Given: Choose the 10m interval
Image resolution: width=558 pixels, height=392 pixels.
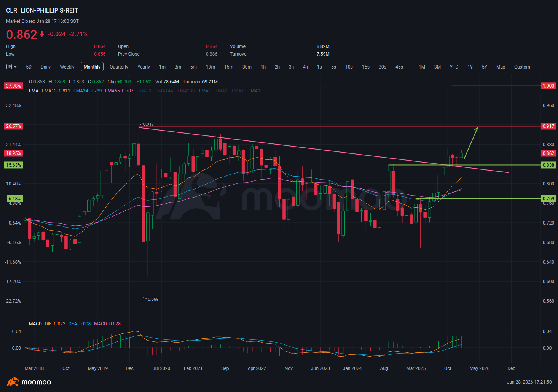Looking at the screenshot, I should pos(210,67).
